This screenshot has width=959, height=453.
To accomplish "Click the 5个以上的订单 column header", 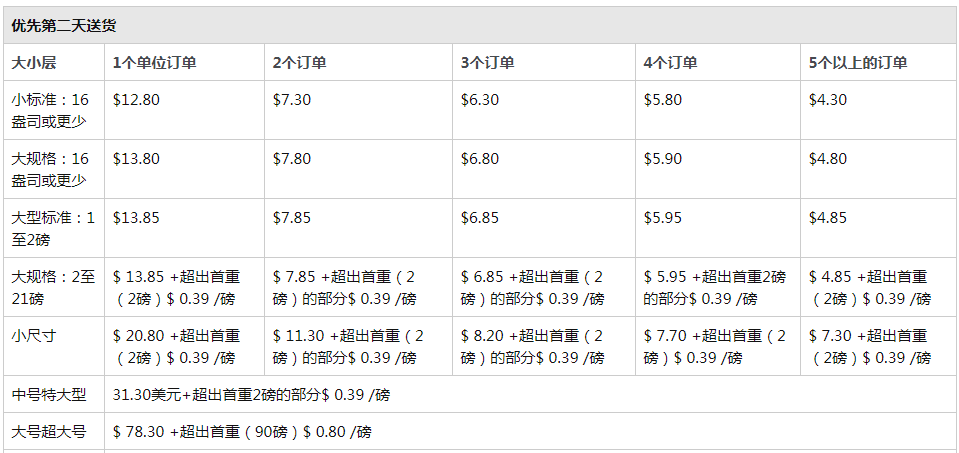I will pos(857,62).
